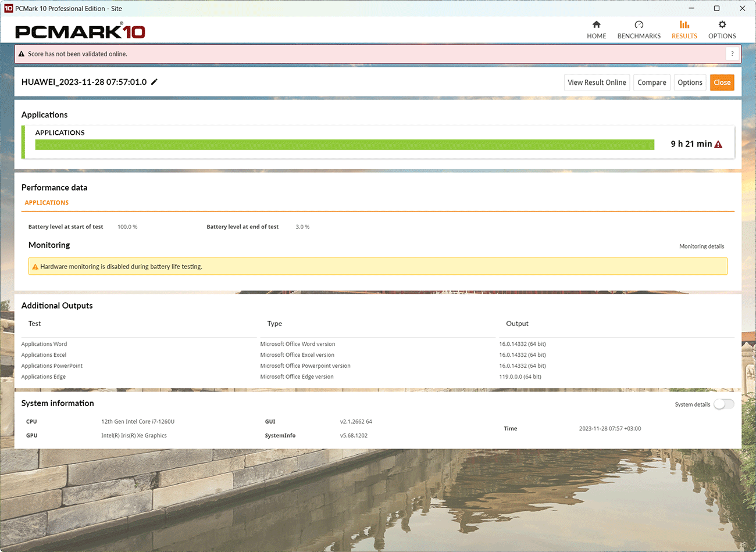Click the alert icon before Score not validated

click(22, 54)
